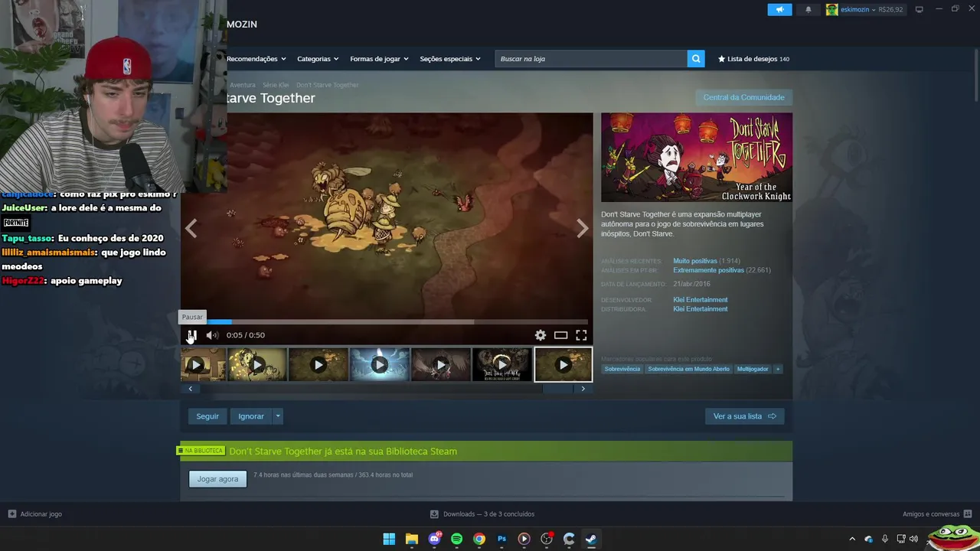Screen dimensions: 980x551
Task: Mute the trailer volume speaker icon
Action: (212, 335)
